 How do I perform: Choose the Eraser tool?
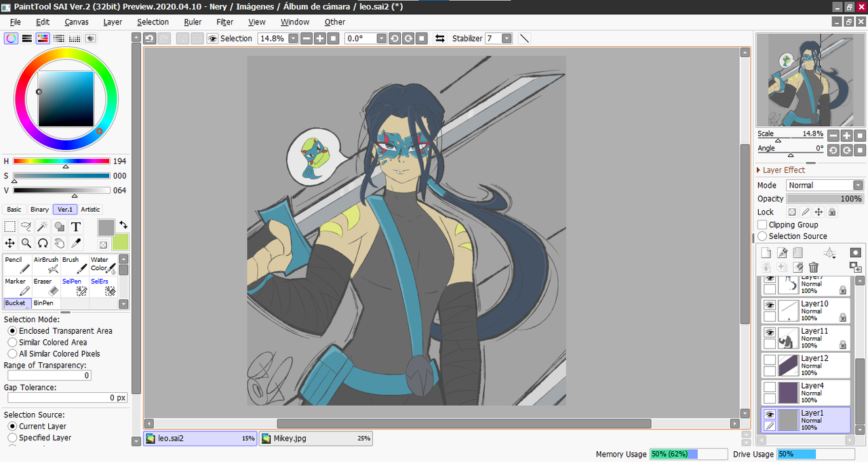(45, 287)
